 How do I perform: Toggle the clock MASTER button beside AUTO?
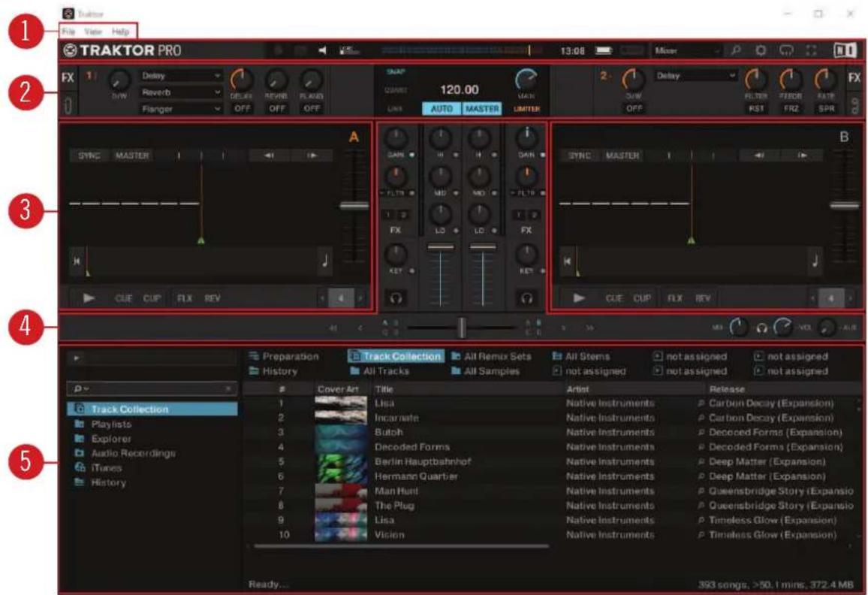482,109
